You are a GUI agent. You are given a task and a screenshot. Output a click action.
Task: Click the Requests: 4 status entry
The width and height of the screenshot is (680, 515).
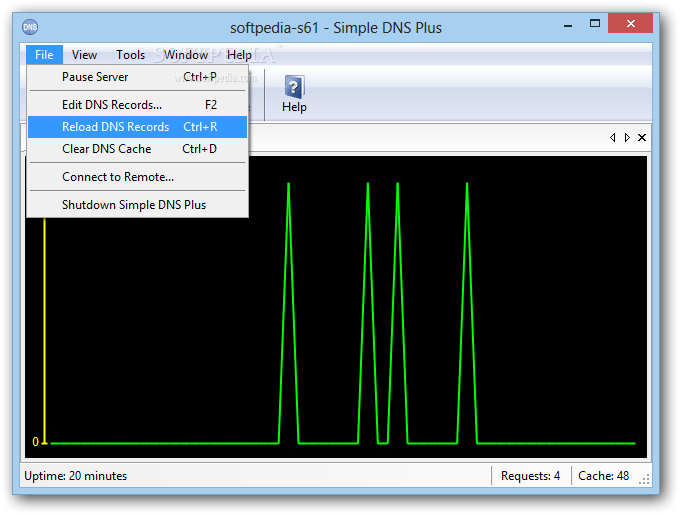(530, 476)
